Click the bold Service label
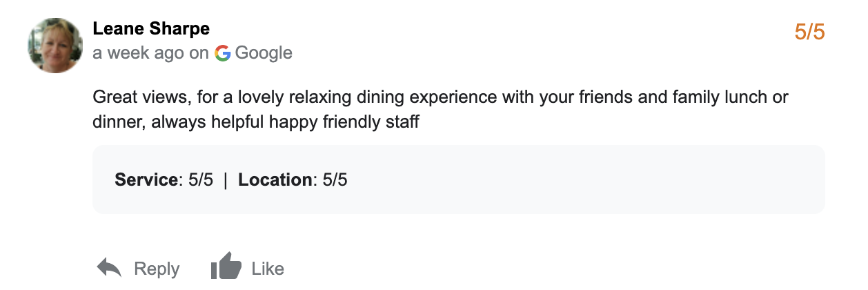The image size is (868, 290). click(146, 180)
